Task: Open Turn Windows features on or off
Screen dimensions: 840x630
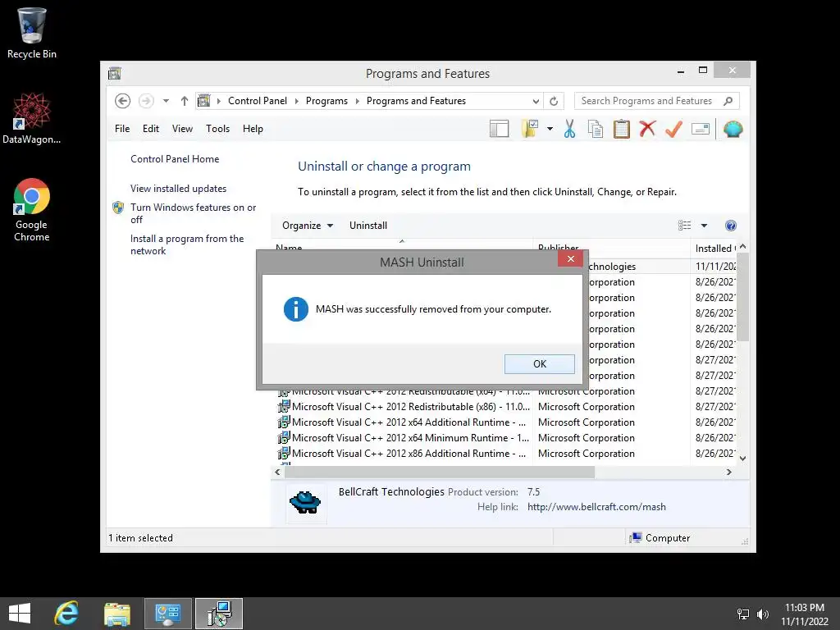Action: coord(193,213)
